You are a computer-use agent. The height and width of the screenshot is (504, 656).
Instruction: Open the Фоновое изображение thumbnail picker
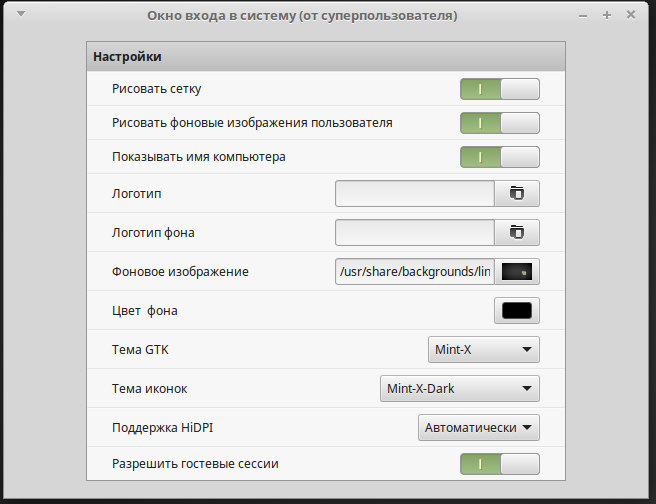517,271
